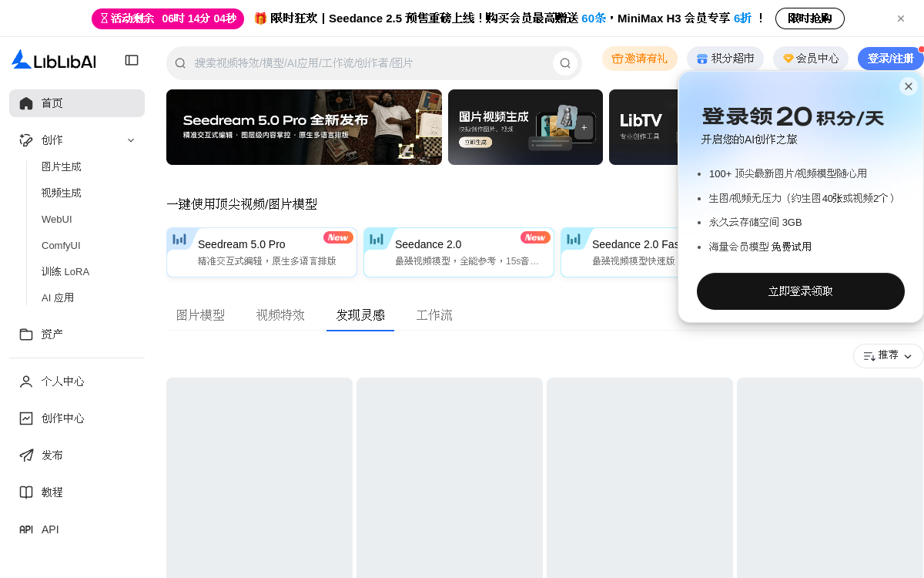Click the 限时抢购 banner button
Image resolution: width=924 pixels, height=578 pixels.
[810, 18]
